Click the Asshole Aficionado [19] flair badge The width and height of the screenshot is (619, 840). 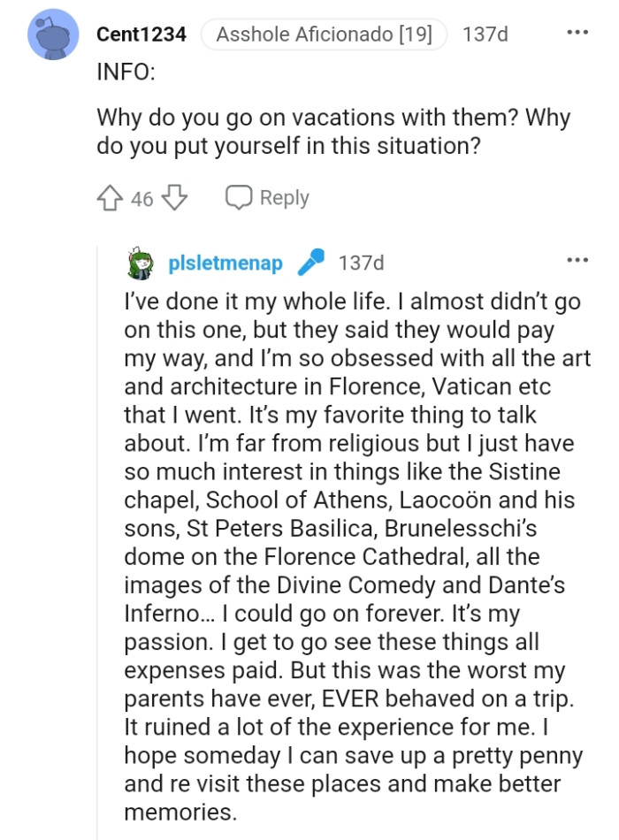click(325, 34)
